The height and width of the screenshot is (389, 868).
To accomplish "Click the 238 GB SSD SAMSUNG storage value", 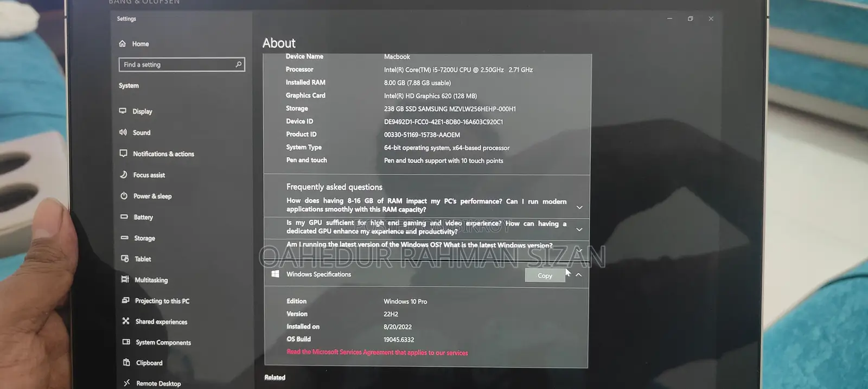I will click(450, 109).
